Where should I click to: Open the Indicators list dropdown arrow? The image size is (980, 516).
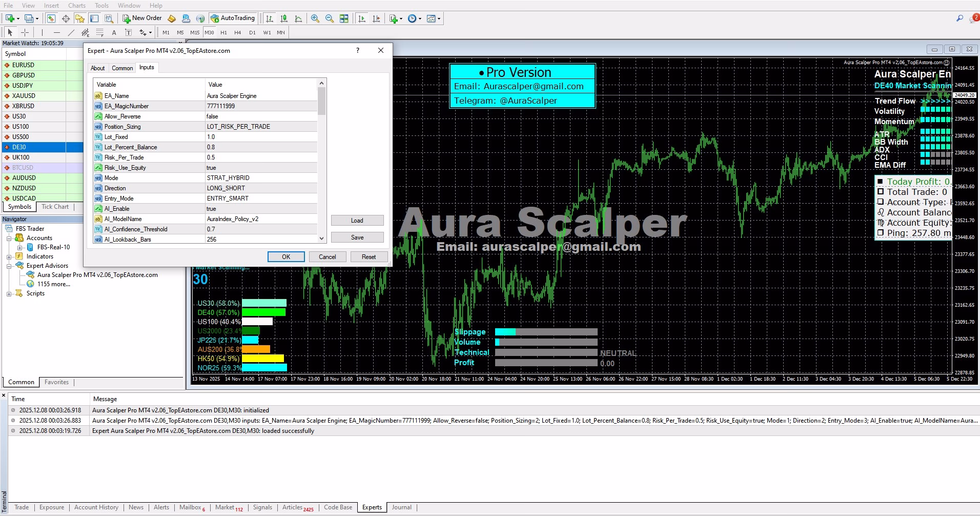click(x=401, y=19)
